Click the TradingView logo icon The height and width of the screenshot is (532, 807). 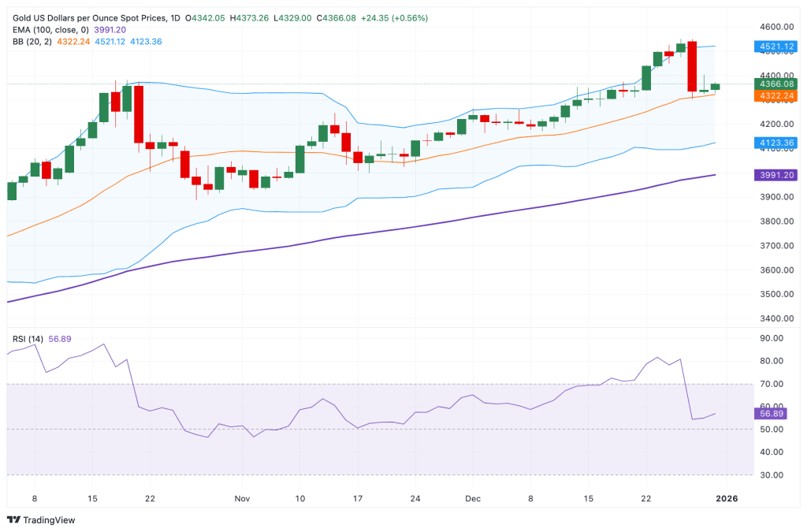[13, 519]
